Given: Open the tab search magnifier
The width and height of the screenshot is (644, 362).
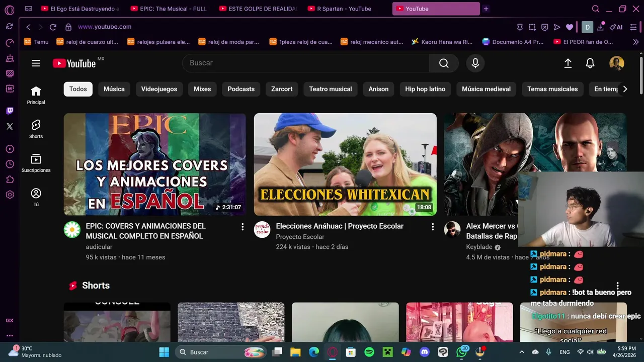Looking at the screenshot, I should click(x=596, y=9).
